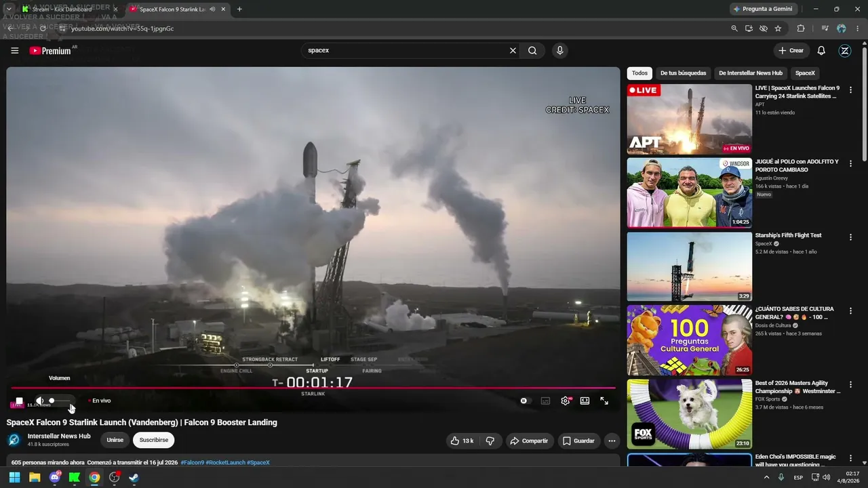Open the Interstellar News Hub channel avatar
The width and height of the screenshot is (868, 488).
click(14, 440)
